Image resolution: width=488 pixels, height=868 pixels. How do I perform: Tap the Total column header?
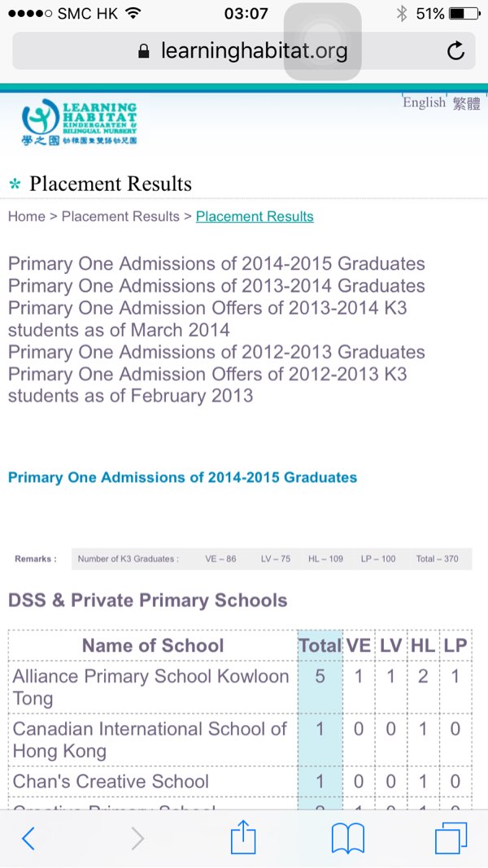point(320,645)
